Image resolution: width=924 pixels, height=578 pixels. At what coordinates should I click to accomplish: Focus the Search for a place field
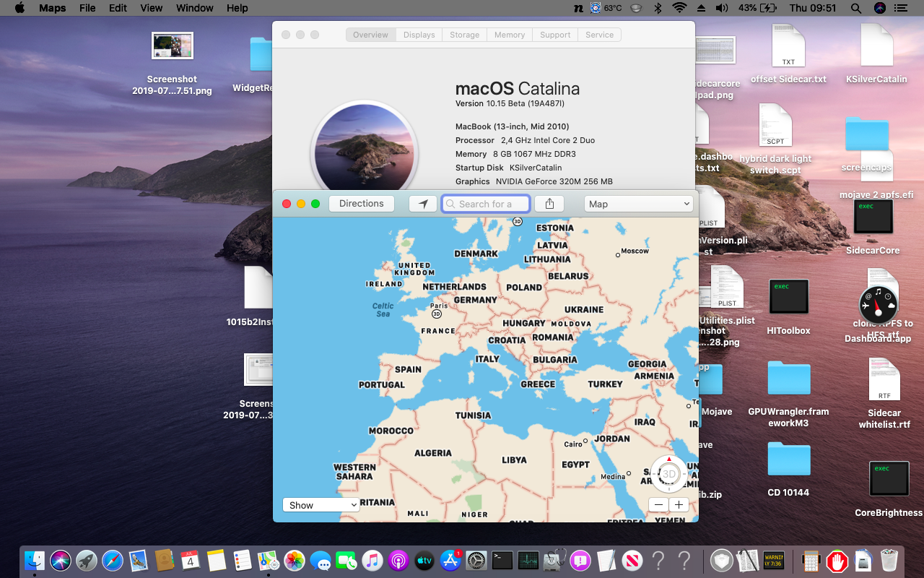[x=486, y=204]
